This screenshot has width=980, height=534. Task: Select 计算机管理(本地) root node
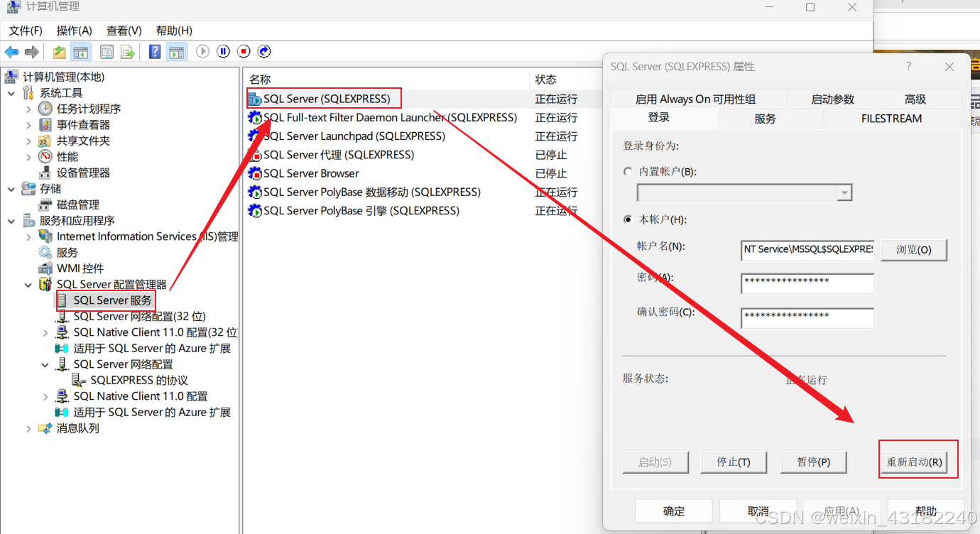point(63,77)
